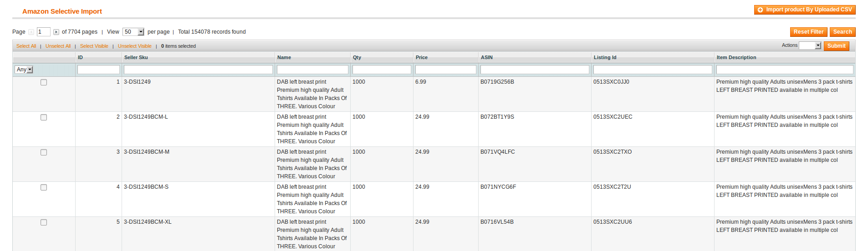This screenshot has width=868, height=251.
Task: Click the Name filter input field
Action: [312, 70]
